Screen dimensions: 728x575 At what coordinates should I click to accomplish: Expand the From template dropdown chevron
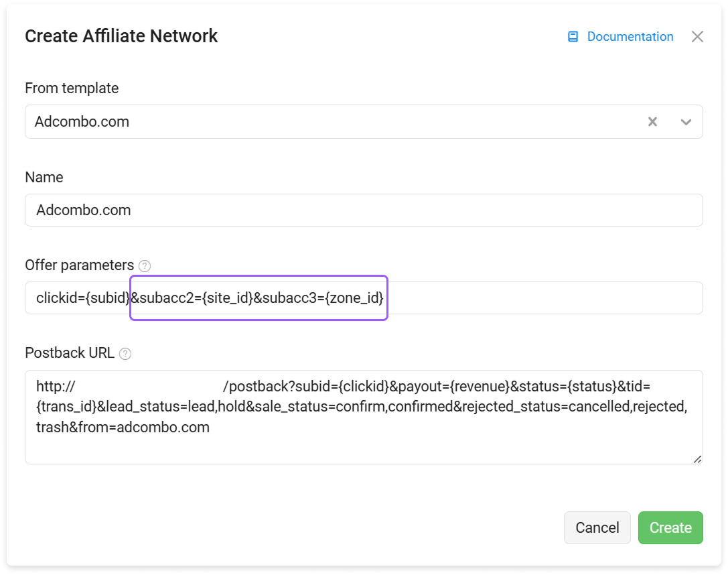tap(686, 122)
